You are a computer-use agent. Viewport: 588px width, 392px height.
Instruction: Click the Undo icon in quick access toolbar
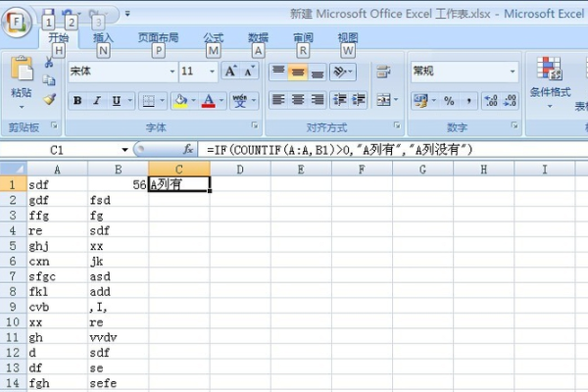68,15
